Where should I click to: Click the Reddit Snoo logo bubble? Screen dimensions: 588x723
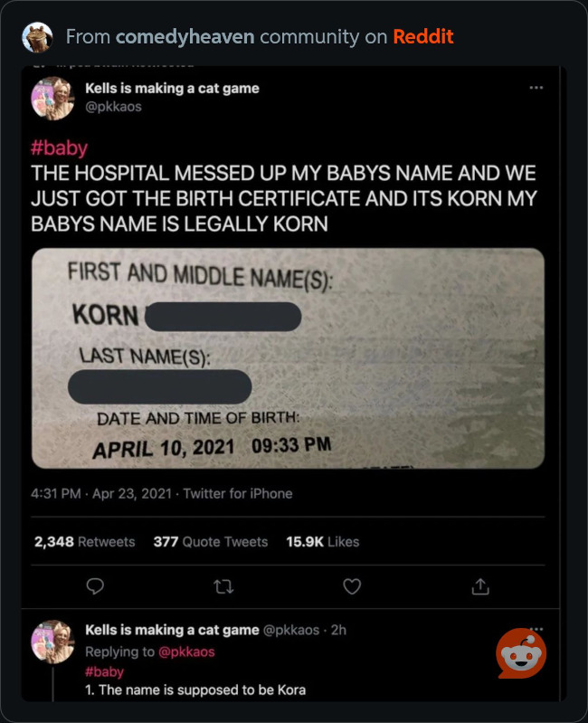(x=521, y=653)
